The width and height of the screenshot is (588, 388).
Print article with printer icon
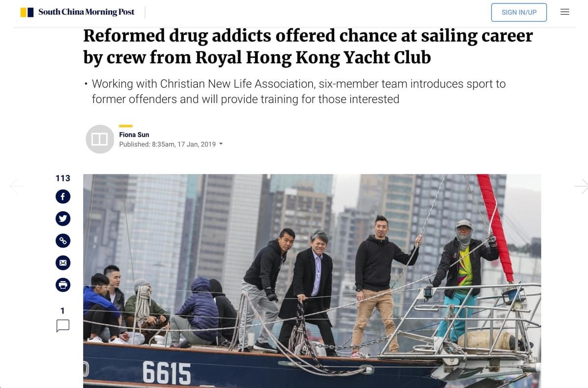tap(63, 285)
